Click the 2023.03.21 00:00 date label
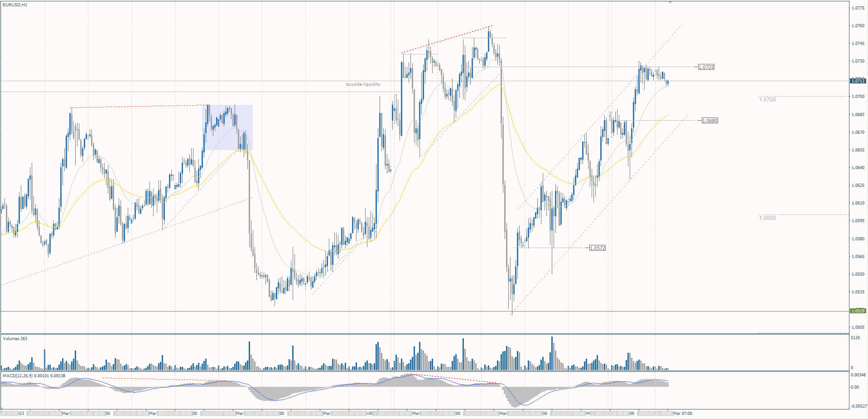 [655, 414]
